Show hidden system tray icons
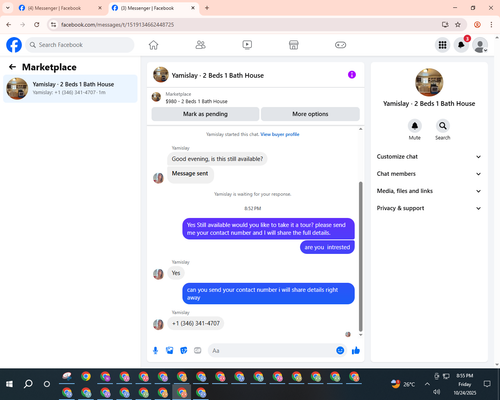Screen dimensions: 500x400 (x=427, y=384)
